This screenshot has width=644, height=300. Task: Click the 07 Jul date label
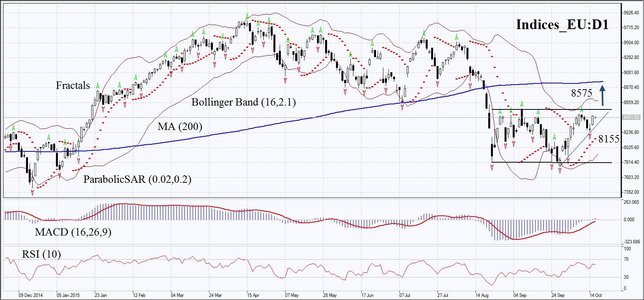(404, 295)
